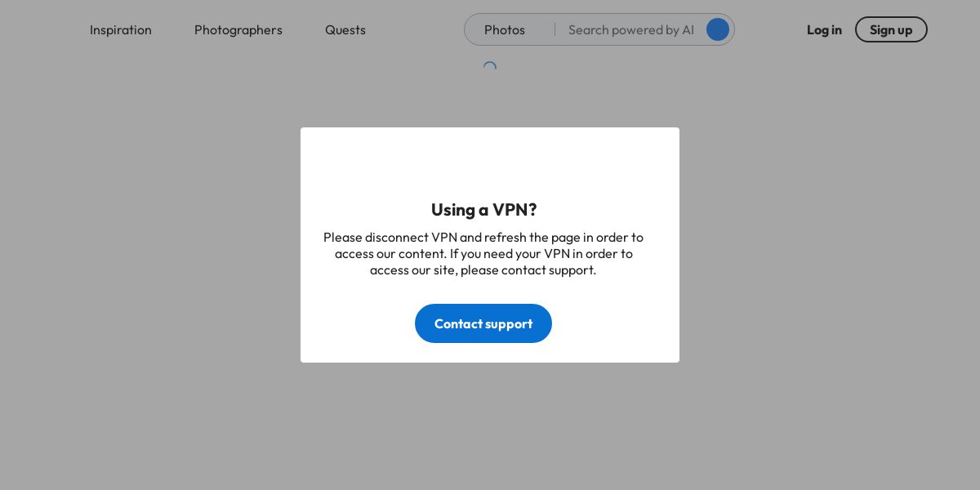Click the loading spinner below the search bar

pos(489,67)
